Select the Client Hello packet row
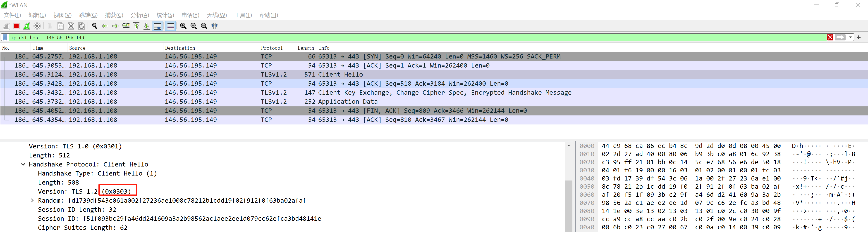 point(434,75)
